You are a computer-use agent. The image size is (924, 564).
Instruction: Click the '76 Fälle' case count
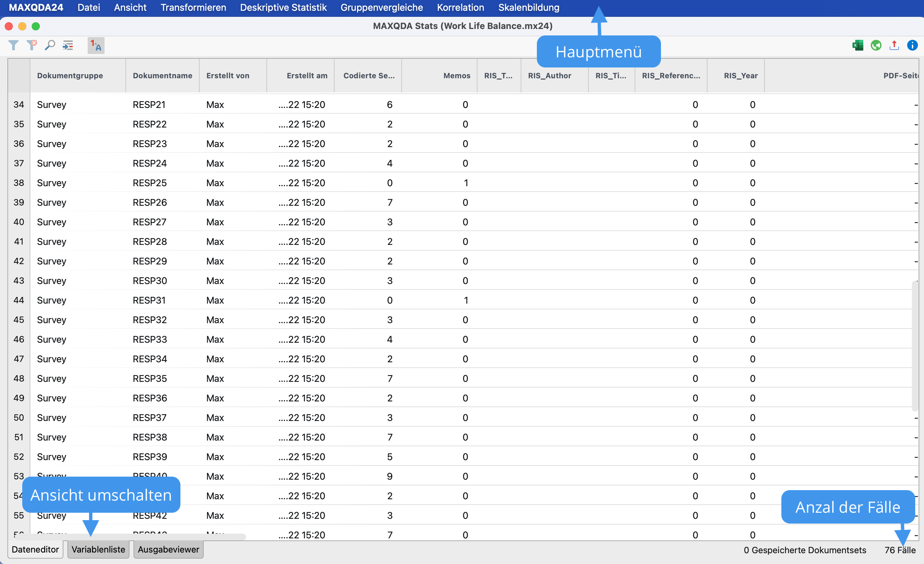[900, 550]
